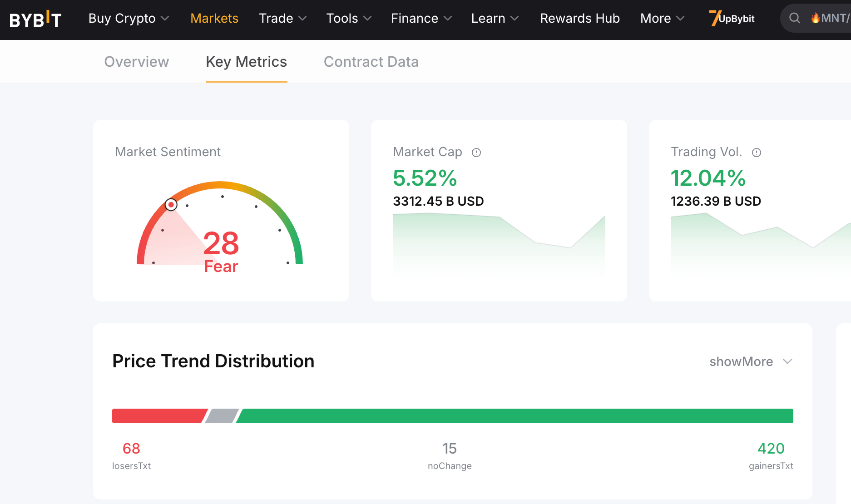Click the Bybit logo
The image size is (851, 504).
coord(35,20)
